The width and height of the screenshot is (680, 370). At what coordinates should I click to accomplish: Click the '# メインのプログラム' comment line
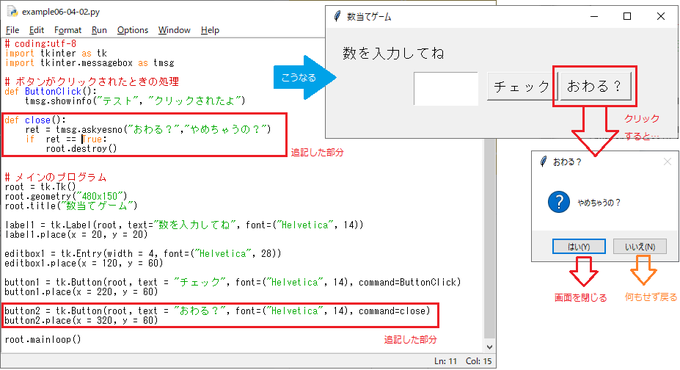pyautogui.click(x=55, y=177)
